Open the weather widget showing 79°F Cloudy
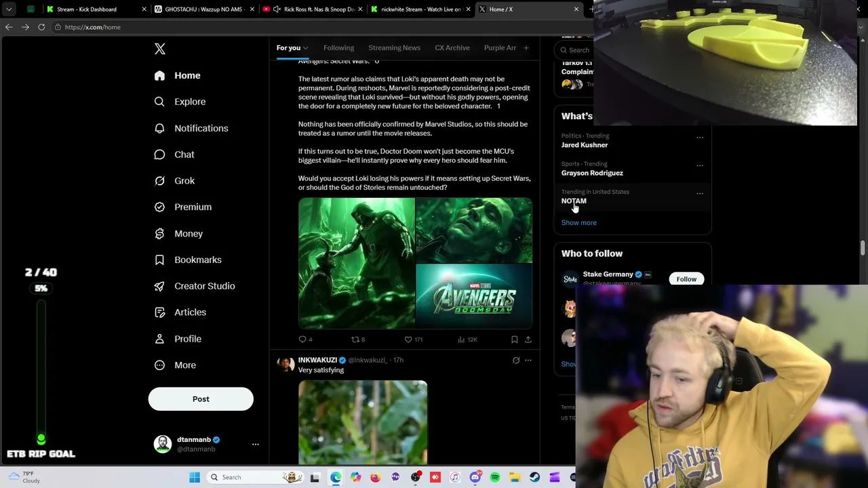Screen dimensions: 868x488 click(23, 477)
